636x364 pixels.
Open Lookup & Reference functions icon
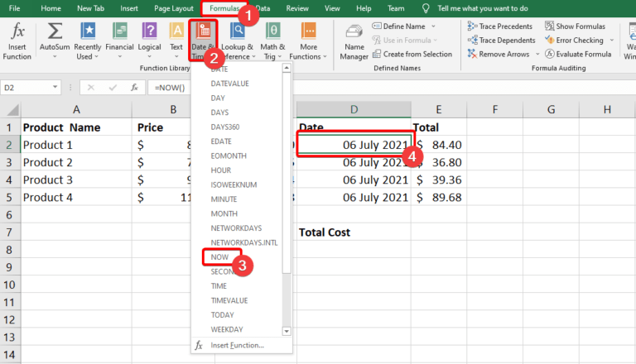[238, 31]
